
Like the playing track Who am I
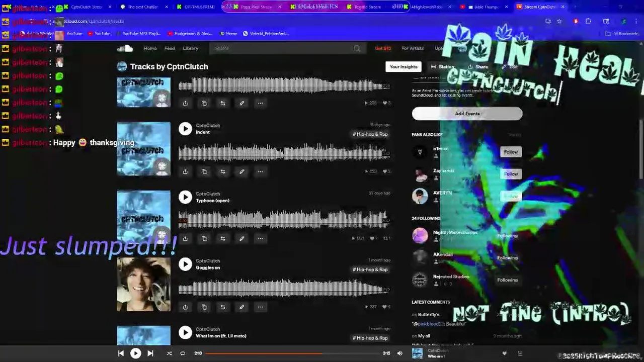505,353
